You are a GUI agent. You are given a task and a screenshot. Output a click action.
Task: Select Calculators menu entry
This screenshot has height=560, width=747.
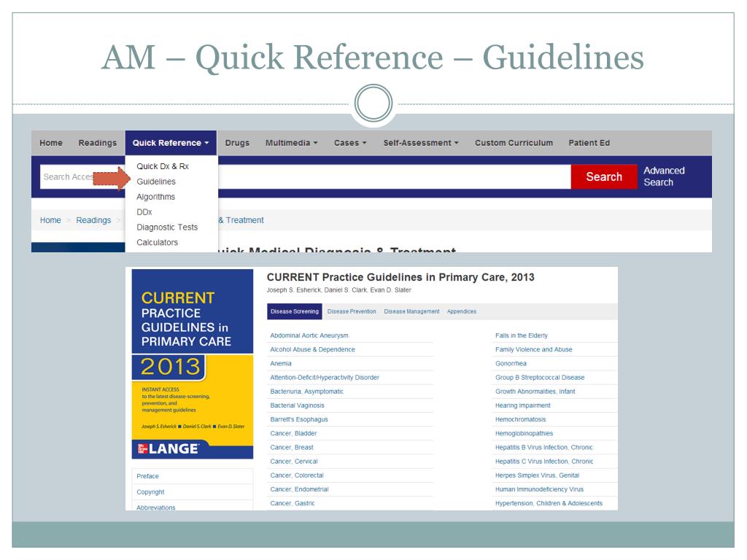click(x=158, y=242)
